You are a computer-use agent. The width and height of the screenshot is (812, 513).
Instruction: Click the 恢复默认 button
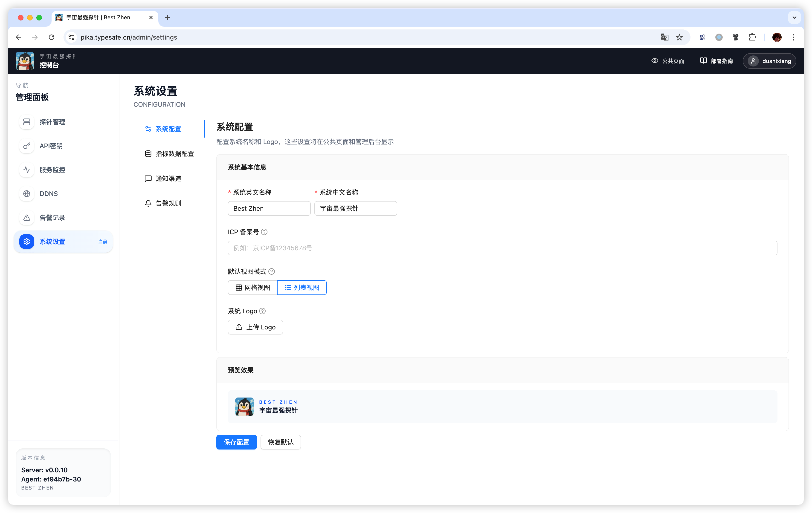coord(281,442)
